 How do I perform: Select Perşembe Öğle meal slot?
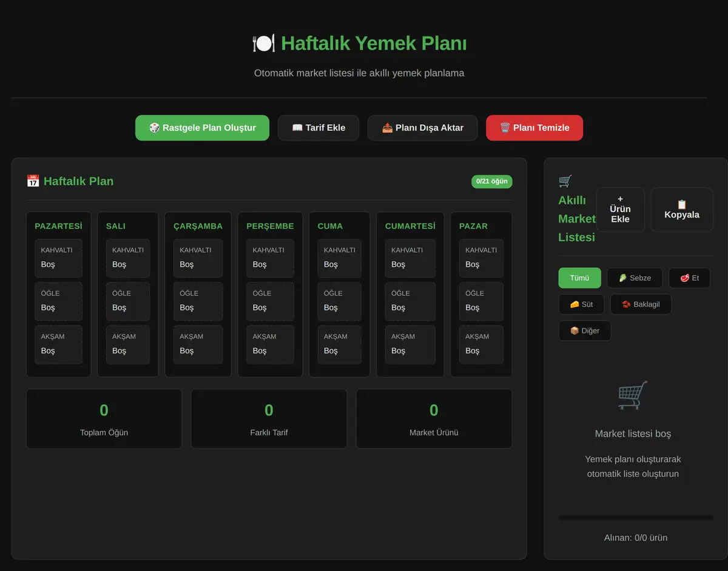click(x=270, y=301)
